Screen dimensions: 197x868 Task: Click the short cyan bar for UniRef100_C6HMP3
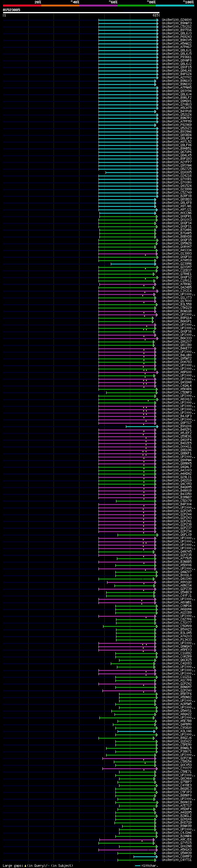point(146,857)
